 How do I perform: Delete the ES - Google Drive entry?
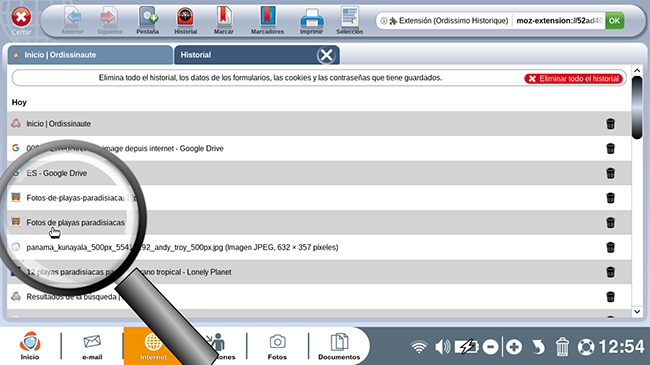pyautogui.click(x=610, y=173)
